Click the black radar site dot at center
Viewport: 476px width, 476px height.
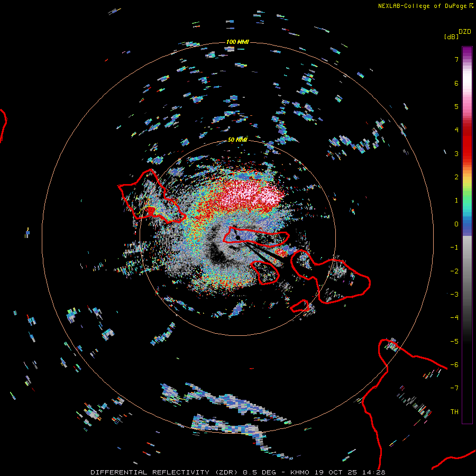[238, 237]
